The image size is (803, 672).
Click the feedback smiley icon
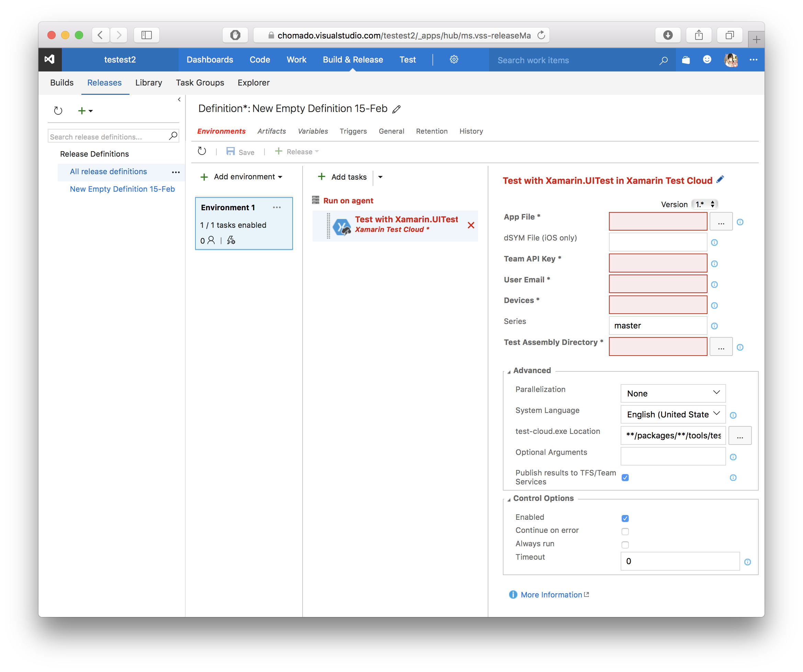(707, 59)
